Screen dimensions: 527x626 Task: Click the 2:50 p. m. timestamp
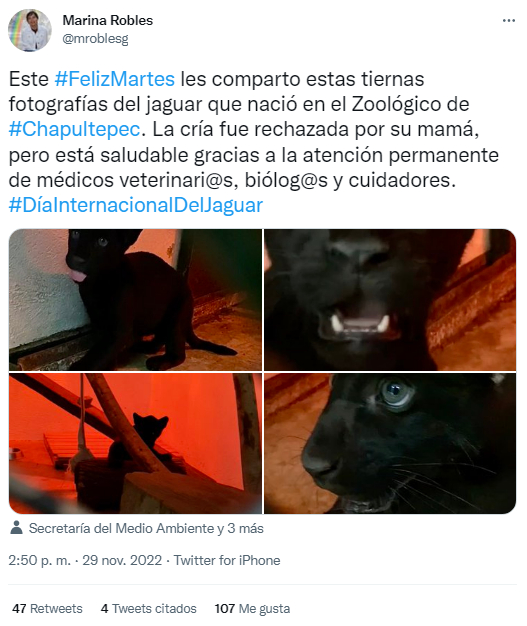point(40,560)
